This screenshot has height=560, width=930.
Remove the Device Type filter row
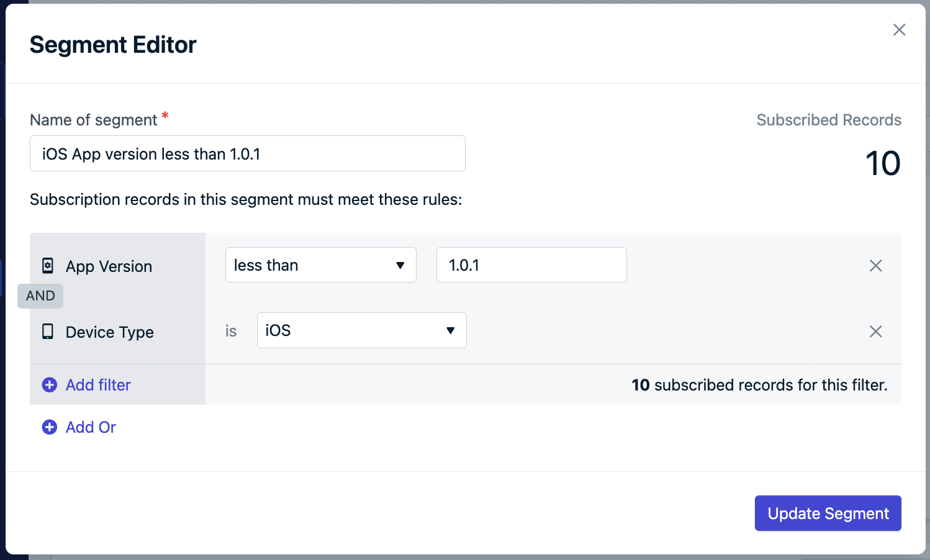coord(875,332)
